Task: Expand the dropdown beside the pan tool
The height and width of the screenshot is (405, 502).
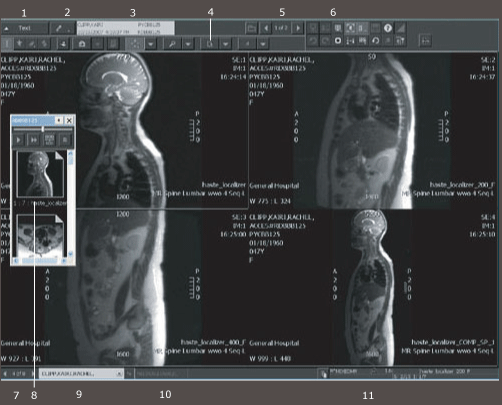Action: [x=151, y=44]
